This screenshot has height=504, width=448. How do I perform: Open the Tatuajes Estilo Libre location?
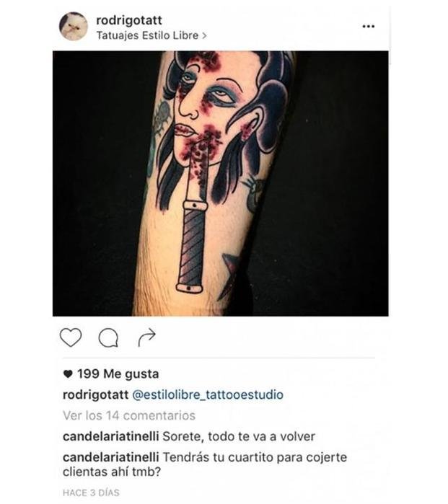(147, 35)
